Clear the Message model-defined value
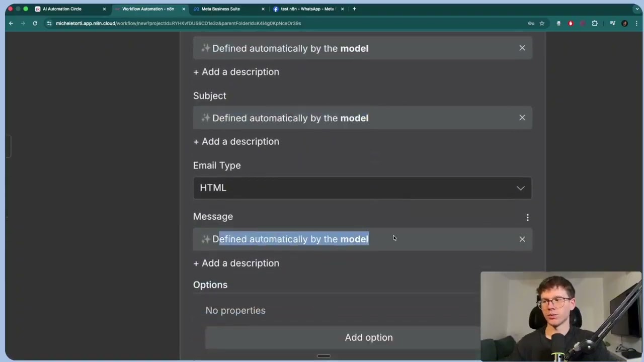Image resolution: width=644 pixels, height=362 pixels. tap(522, 239)
